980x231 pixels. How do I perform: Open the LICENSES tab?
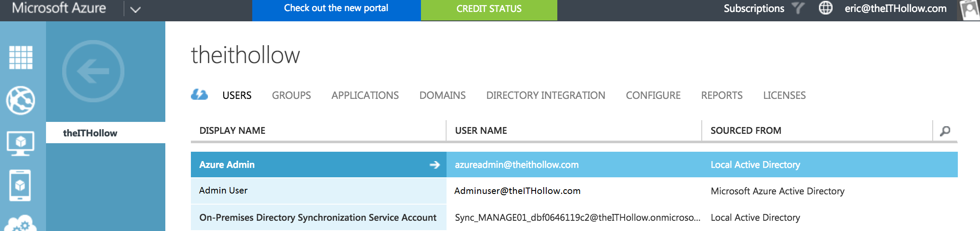784,95
